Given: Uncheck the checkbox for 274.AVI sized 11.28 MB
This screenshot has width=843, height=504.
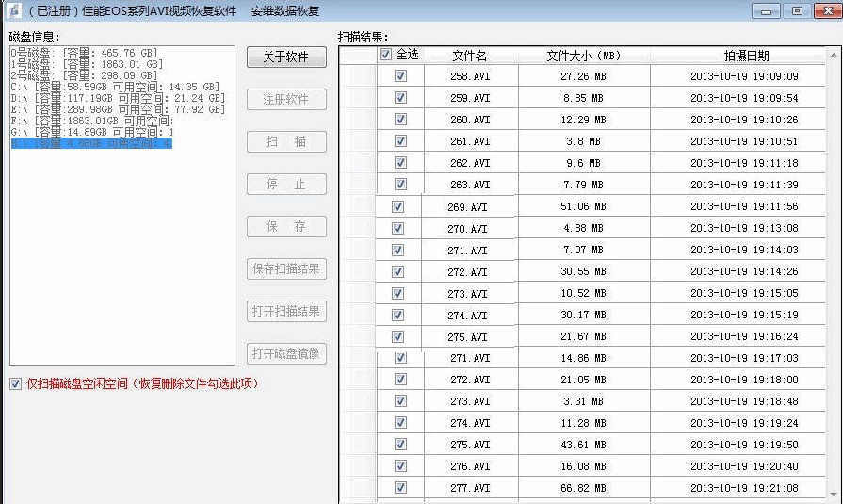Looking at the screenshot, I should pyautogui.click(x=400, y=423).
